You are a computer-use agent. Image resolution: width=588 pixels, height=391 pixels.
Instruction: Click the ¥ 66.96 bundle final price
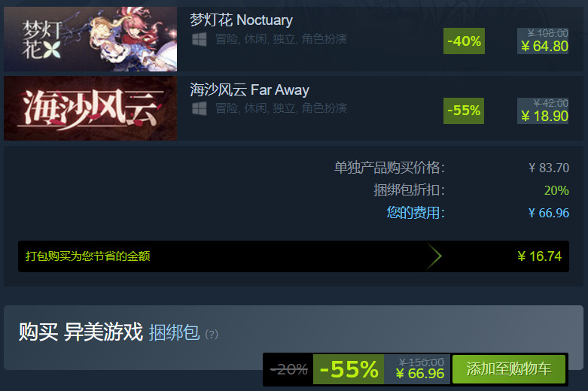(x=420, y=374)
